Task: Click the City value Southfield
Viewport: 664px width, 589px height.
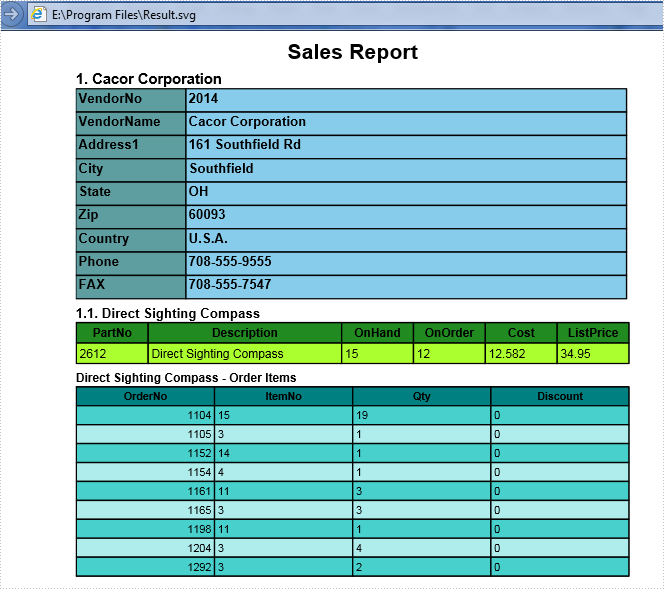Action: pyautogui.click(x=406, y=170)
